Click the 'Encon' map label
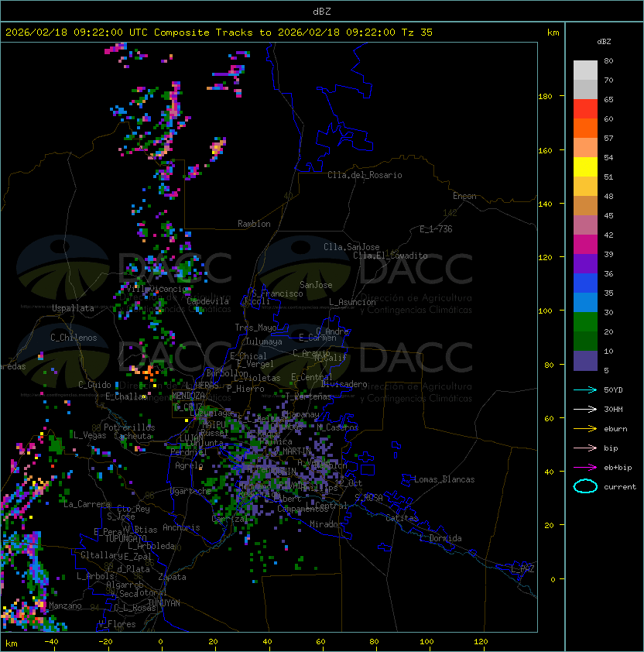This screenshot has width=644, height=652. coord(464,196)
